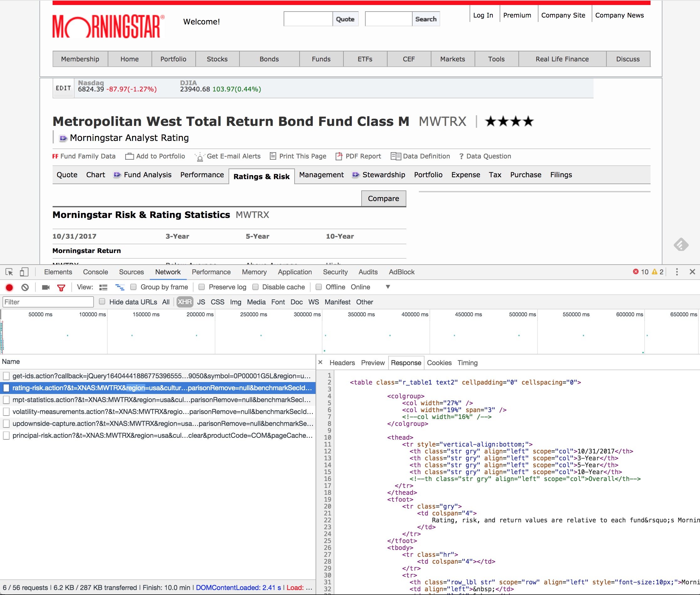700x595 pixels.
Task: Toggle device toolbar icon in DevTools
Action: (23, 272)
